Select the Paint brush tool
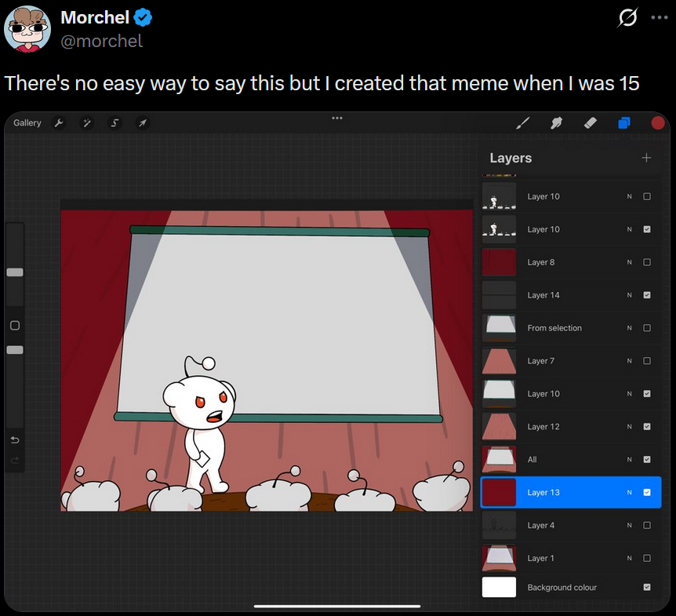 point(523,123)
